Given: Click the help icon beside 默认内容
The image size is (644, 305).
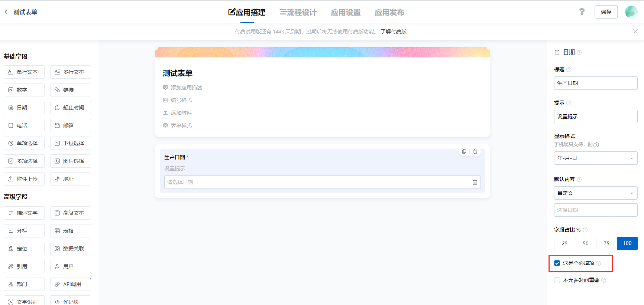Looking at the screenshot, I should point(579,179).
